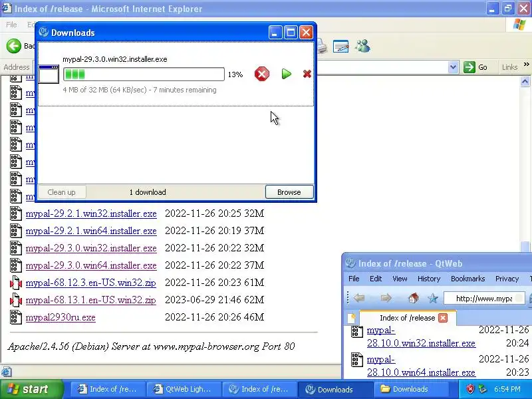Open mypal-29.3.0.win64.installer.exe link
Image resolution: width=532 pixels, height=399 pixels.
[91, 265]
